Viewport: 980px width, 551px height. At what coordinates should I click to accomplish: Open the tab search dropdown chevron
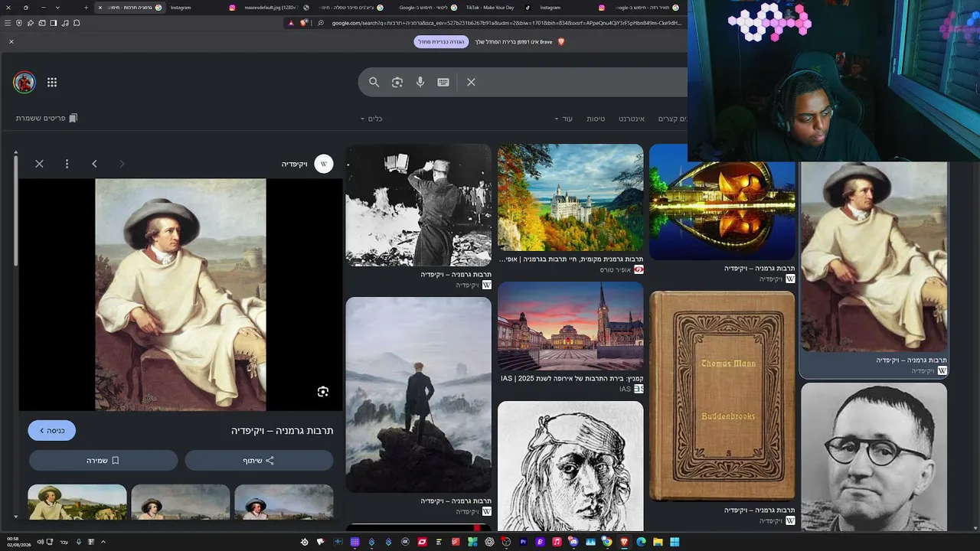pos(57,8)
